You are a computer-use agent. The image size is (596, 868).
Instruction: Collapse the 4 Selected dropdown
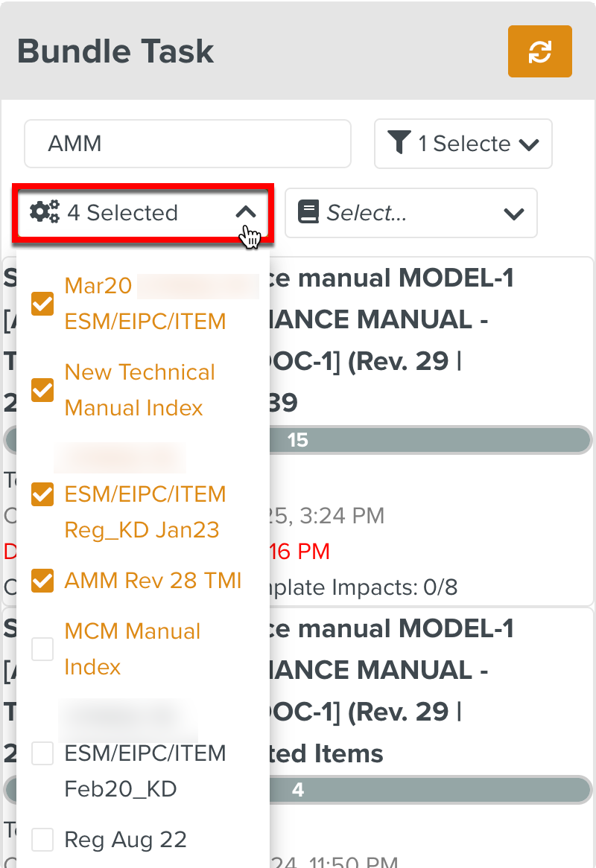click(246, 212)
